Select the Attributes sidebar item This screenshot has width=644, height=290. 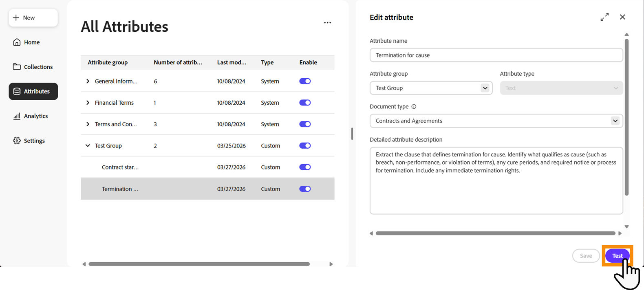coord(33,91)
